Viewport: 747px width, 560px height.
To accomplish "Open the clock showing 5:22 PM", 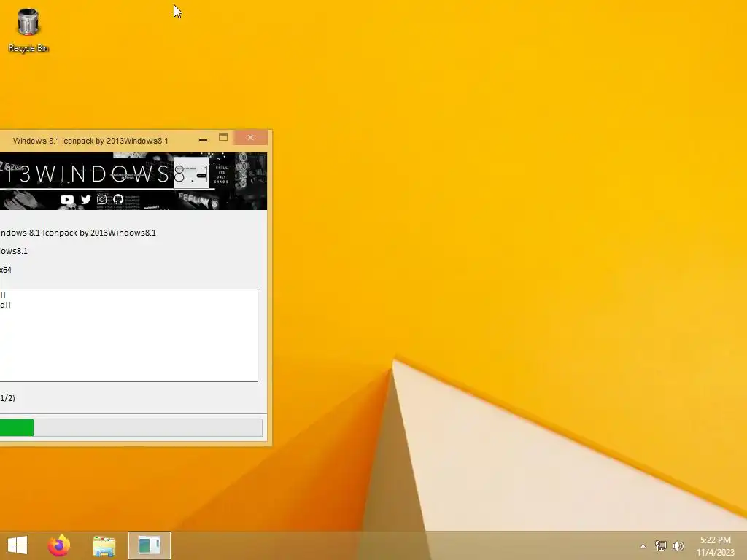I will [715, 545].
